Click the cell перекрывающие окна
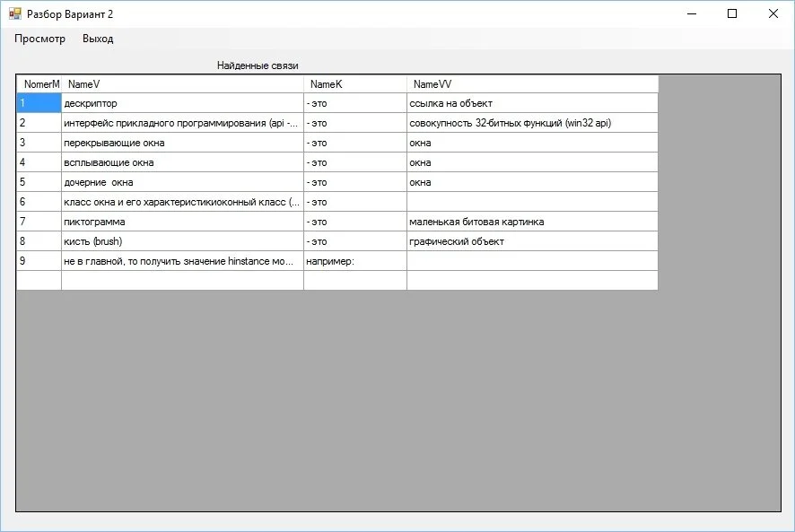 click(182, 143)
